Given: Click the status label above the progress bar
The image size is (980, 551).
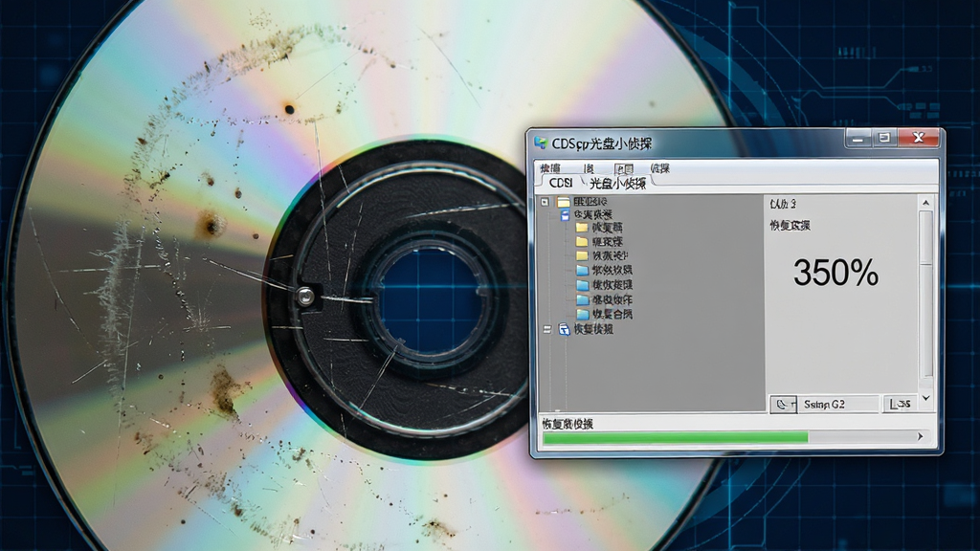Looking at the screenshot, I should (x=568, y=424).
